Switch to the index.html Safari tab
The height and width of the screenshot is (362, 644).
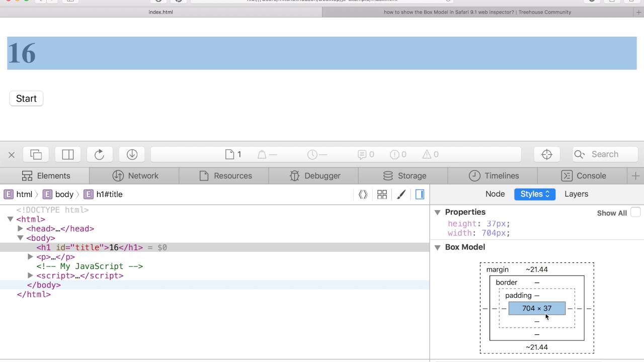point(161,12)
